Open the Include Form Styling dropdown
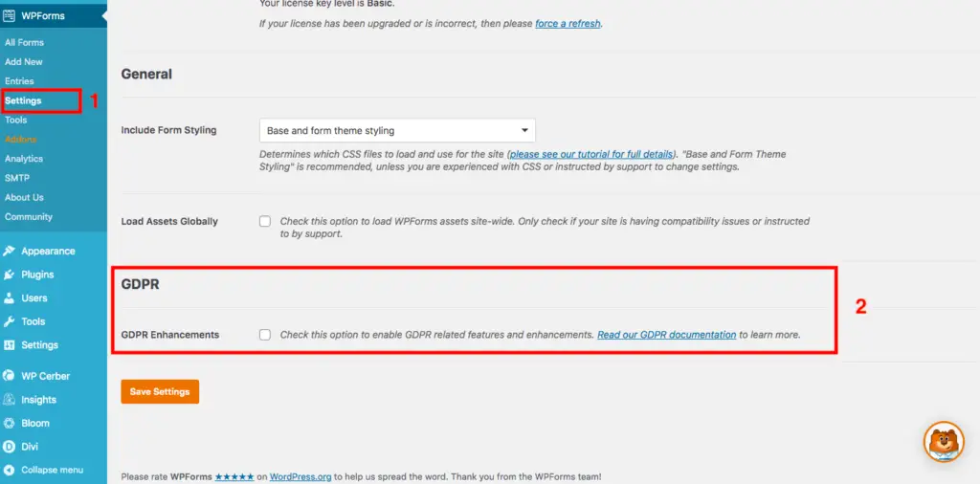 (x=397, y=130)
